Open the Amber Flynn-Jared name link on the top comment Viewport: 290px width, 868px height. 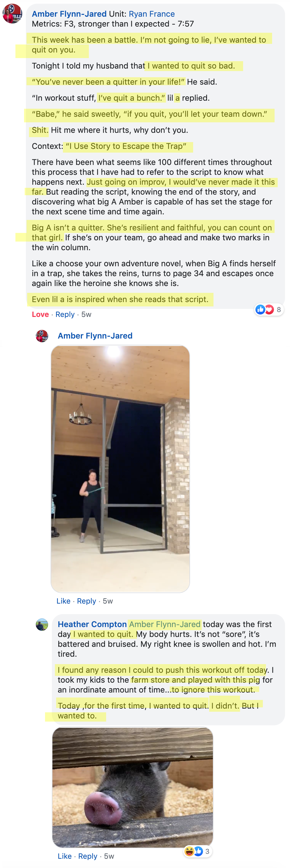[x=69, y=14]
